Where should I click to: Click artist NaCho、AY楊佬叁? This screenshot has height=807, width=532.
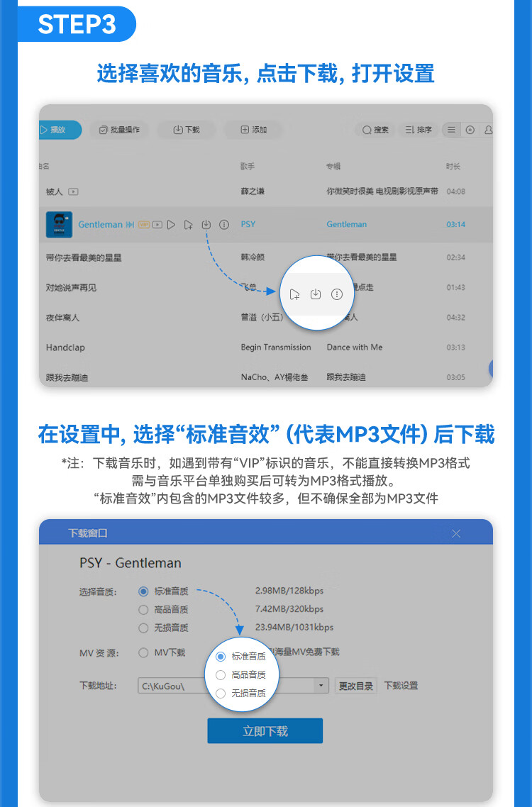275,377
